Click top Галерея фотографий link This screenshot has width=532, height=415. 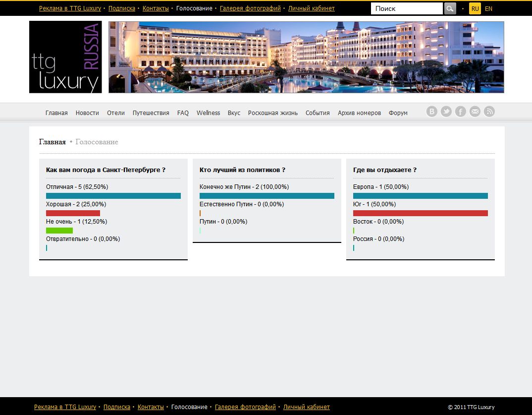click(250, 8)
